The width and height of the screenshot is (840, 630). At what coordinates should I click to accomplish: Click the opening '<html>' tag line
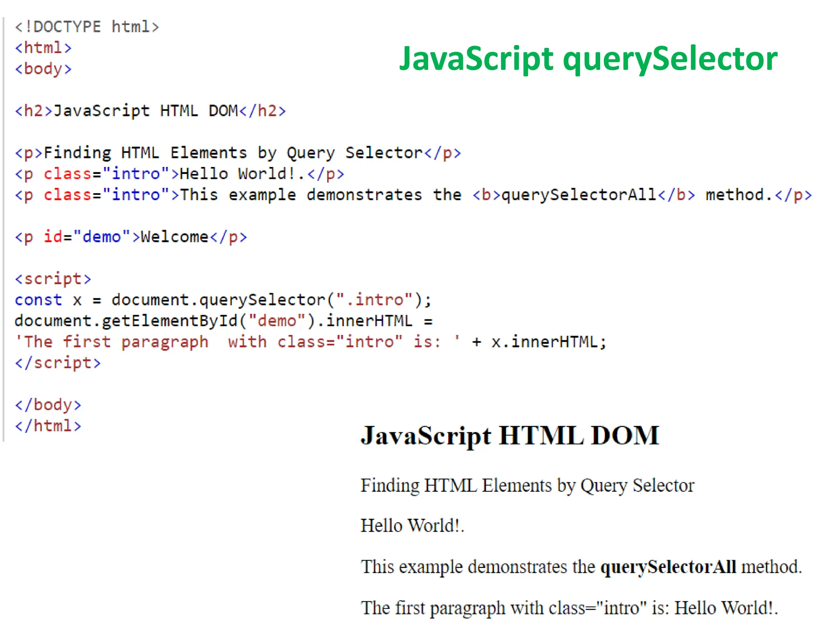(x=43, y=48)
